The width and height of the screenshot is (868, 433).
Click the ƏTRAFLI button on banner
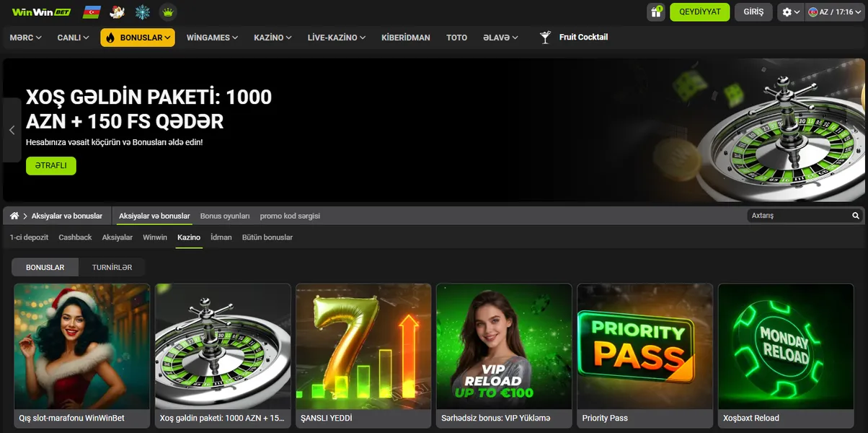[x=50, y=165]
